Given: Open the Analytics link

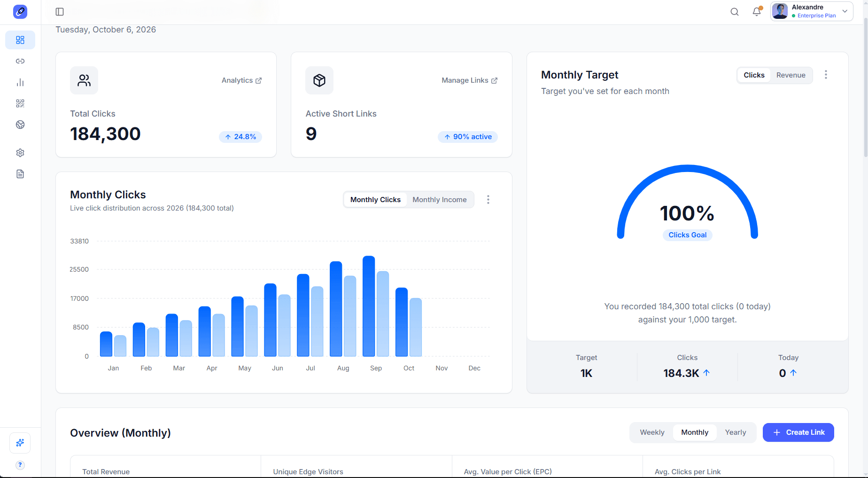Looking at the screenshot, I should coord(241,80).
